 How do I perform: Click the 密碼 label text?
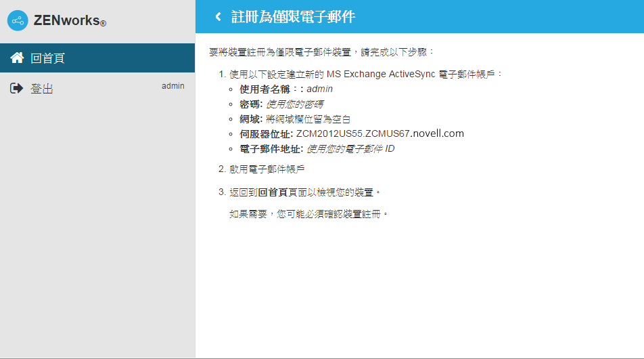[x=251, y=104]
